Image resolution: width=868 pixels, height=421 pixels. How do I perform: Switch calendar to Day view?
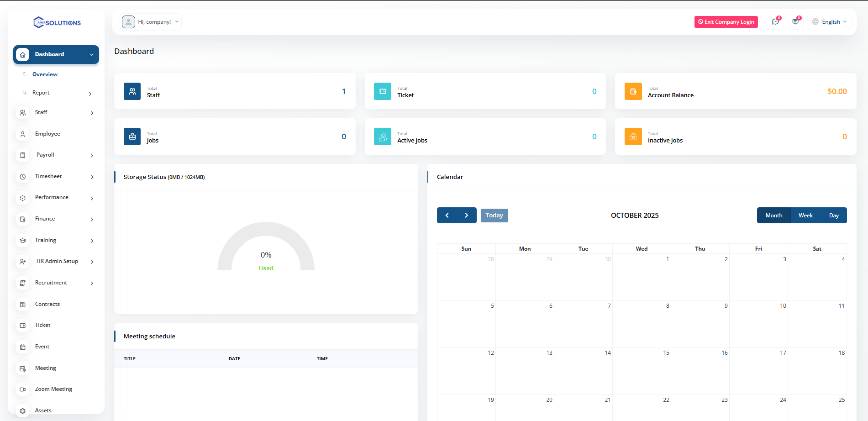(x=834, y=216)
